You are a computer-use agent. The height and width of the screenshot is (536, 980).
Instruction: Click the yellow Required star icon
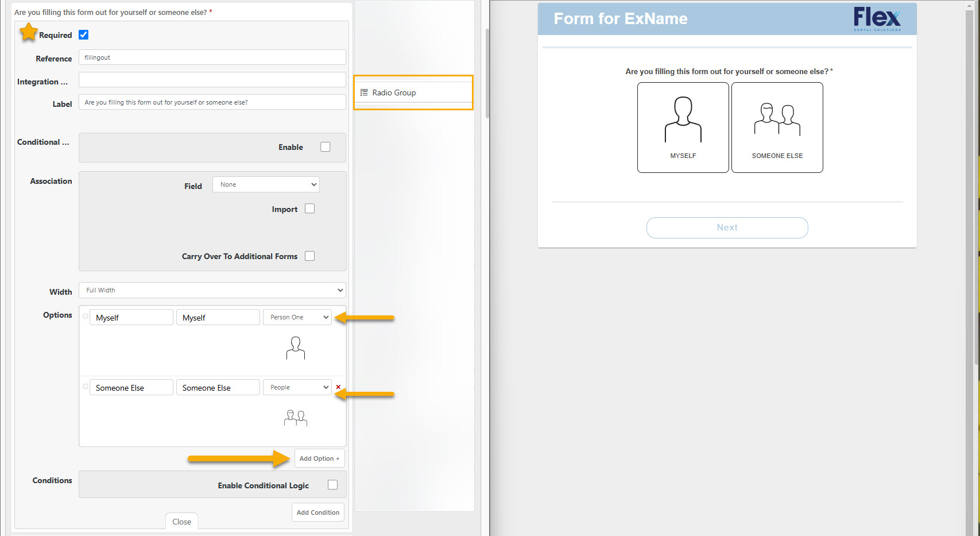click(x=28, y=32)
